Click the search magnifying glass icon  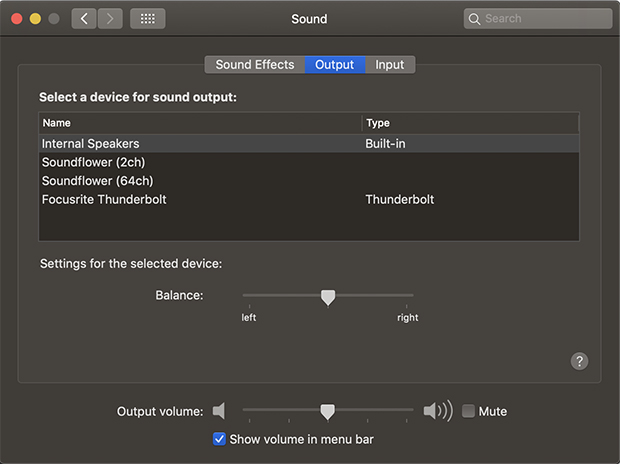point(475,19)
